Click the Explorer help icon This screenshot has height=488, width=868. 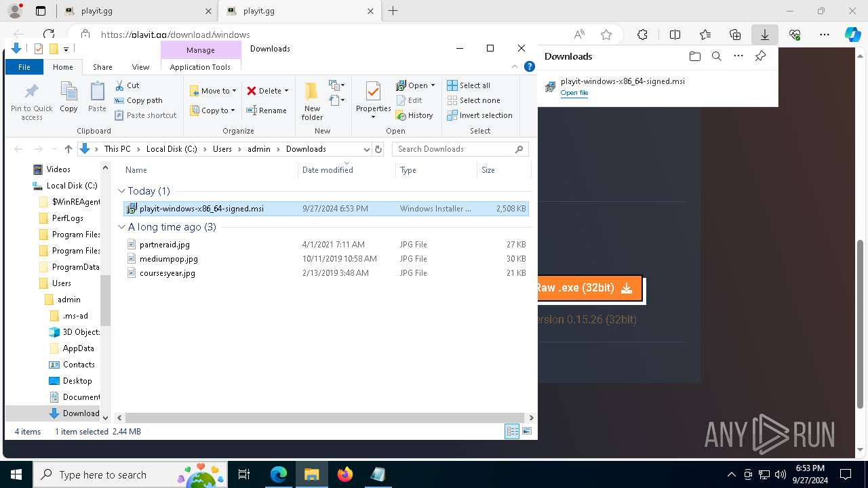[530, 66]
